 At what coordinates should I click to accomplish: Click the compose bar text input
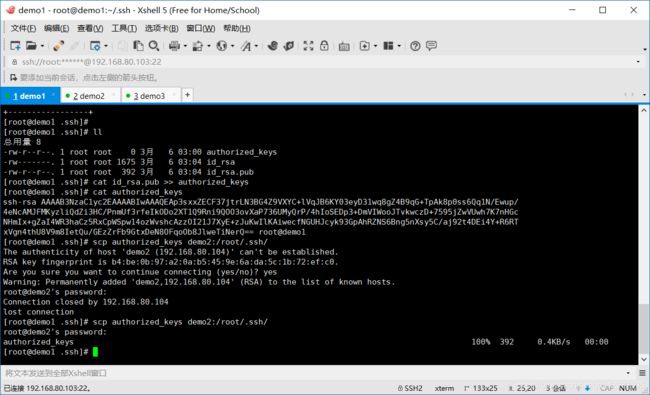pos(313,373)
